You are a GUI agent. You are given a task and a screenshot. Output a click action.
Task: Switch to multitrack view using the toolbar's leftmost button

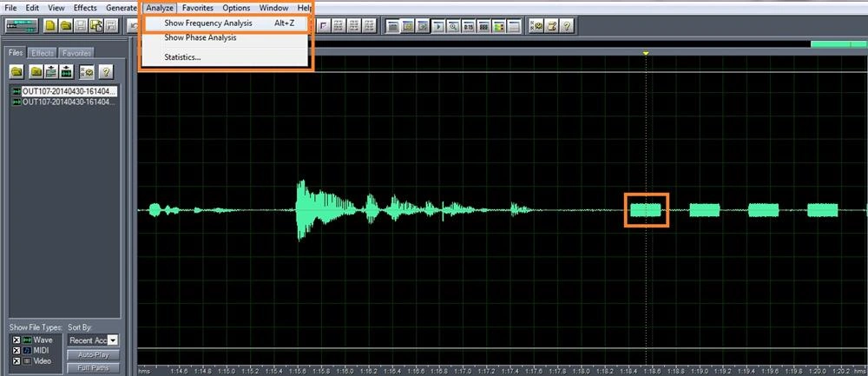[x=22, y=25]
